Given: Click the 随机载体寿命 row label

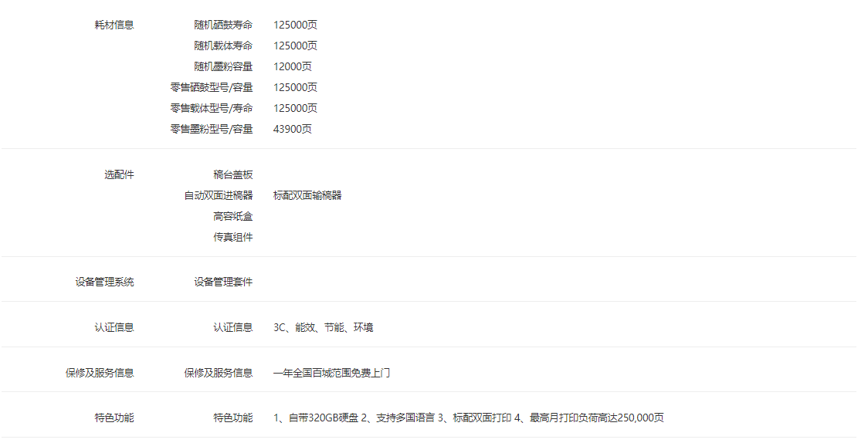Looking at the screenshot, I should tap(223, 46).
